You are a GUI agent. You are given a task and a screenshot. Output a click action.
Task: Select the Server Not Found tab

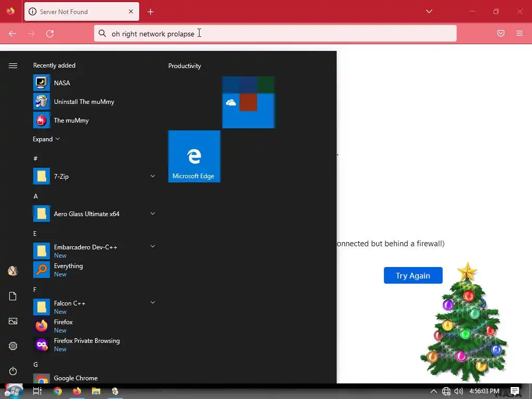coord(82,11)
